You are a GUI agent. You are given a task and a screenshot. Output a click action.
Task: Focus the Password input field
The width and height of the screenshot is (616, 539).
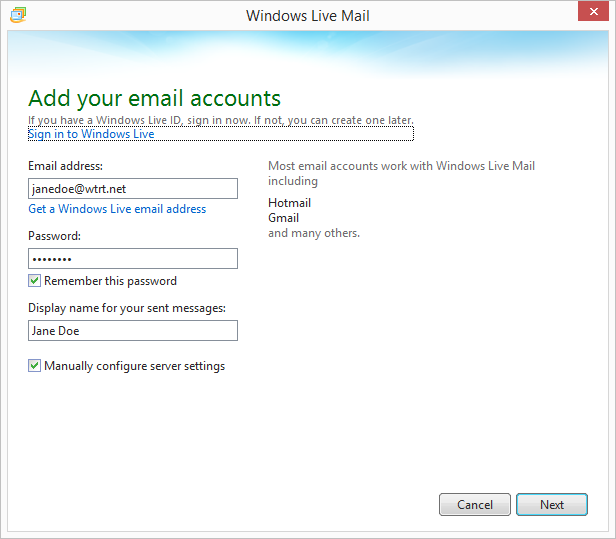click(x=133, y=259)
